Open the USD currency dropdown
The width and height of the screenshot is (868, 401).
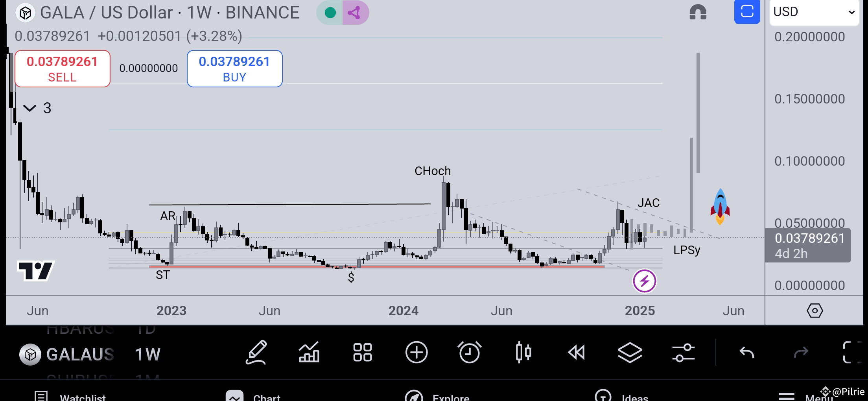pos(814,12)
